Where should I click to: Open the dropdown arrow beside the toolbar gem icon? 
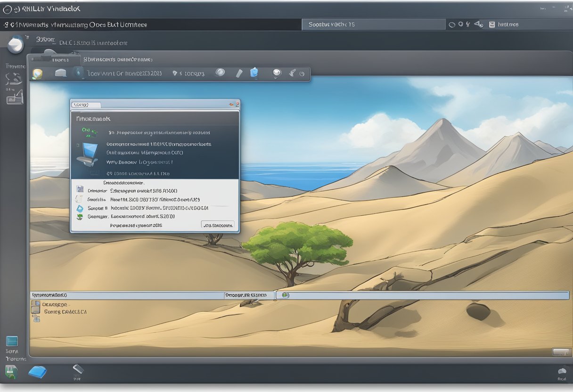(x=175, y=73)
